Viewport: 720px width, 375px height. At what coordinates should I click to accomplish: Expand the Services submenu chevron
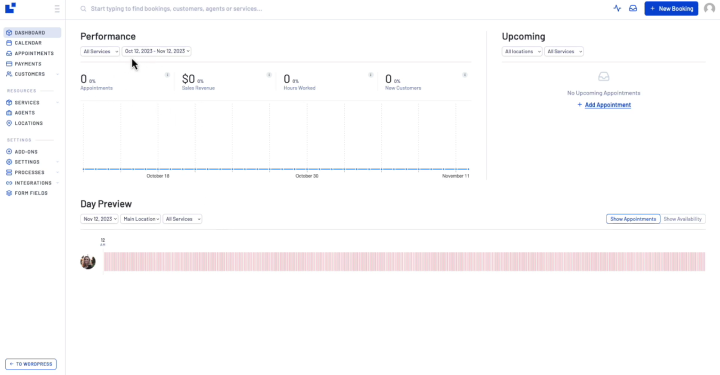(x=57, y=102)
